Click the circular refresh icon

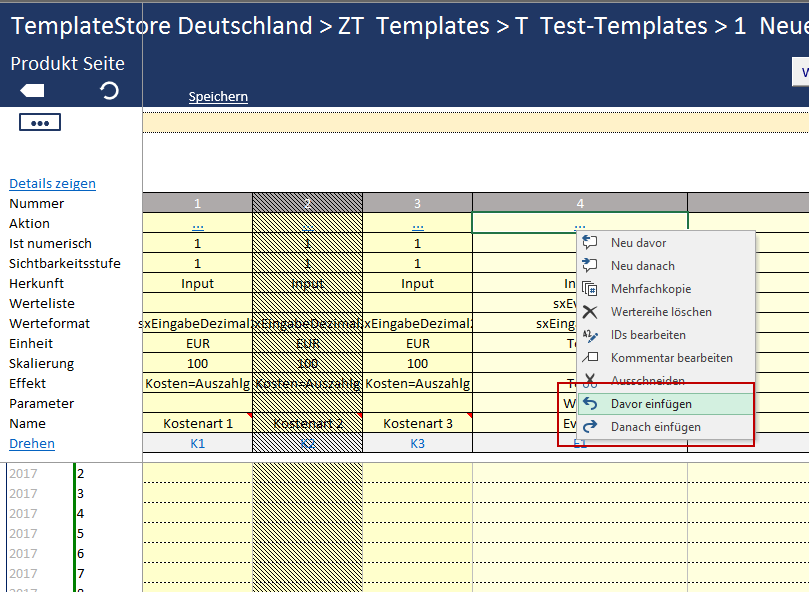coord(110,91)
